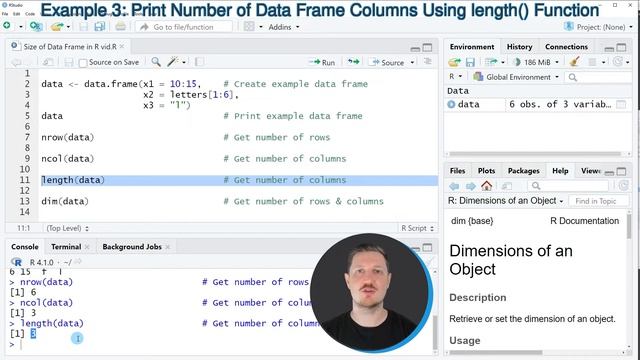
Task: Clear environment objects with broom icon
Action: coord(575,62)
